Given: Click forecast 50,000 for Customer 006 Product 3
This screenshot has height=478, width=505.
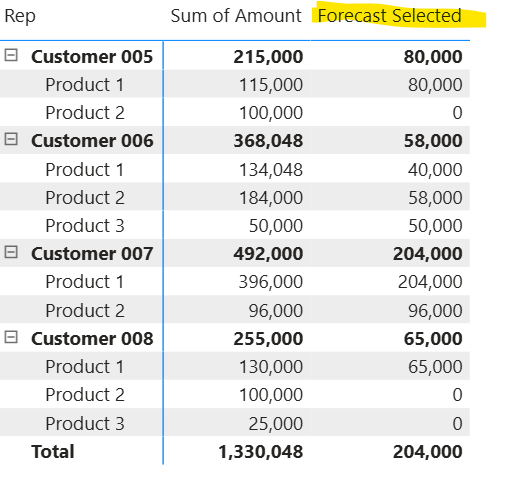Looking at the screenshot, I should [435, 225].
